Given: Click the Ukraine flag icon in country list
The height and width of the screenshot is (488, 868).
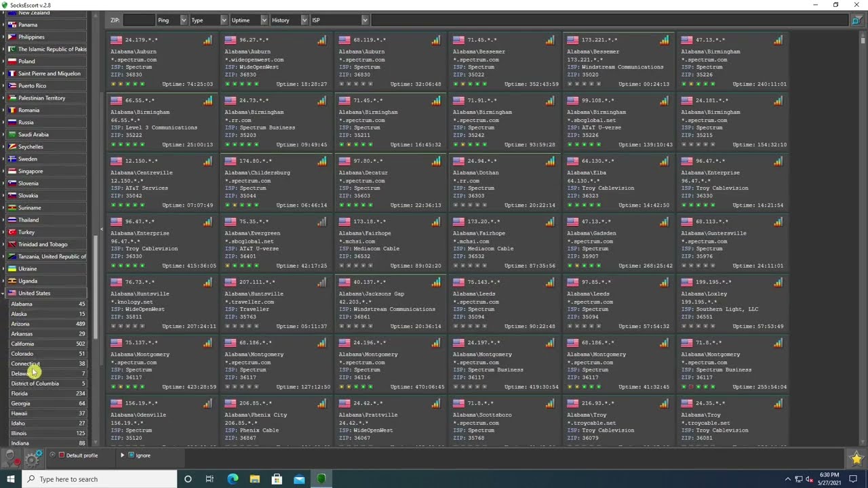Looking at the screenshot, I should [x=12, y=268].
